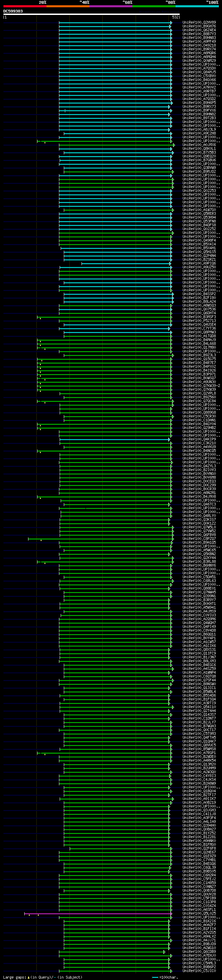Open hit UniRef100_B4MAJ9

199,340
